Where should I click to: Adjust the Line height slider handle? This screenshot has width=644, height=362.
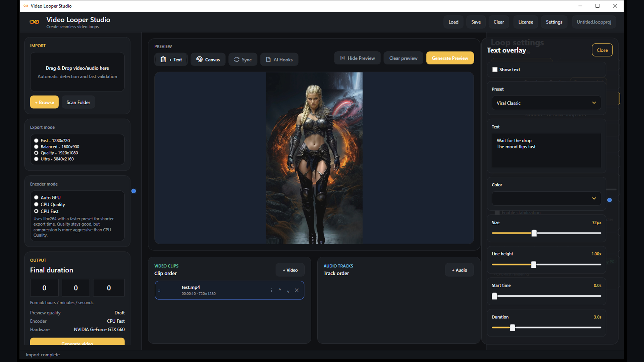(x=533, y=264)
